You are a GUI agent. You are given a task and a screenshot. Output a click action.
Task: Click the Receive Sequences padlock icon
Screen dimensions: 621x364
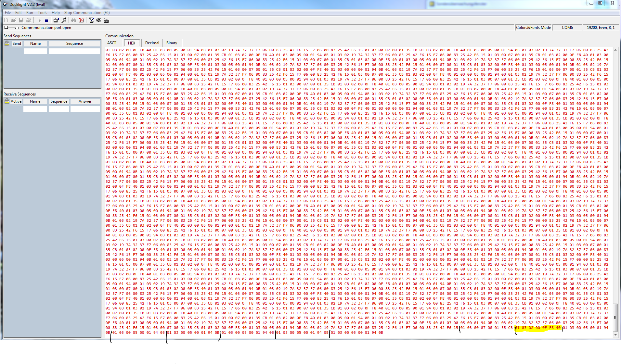7,101
